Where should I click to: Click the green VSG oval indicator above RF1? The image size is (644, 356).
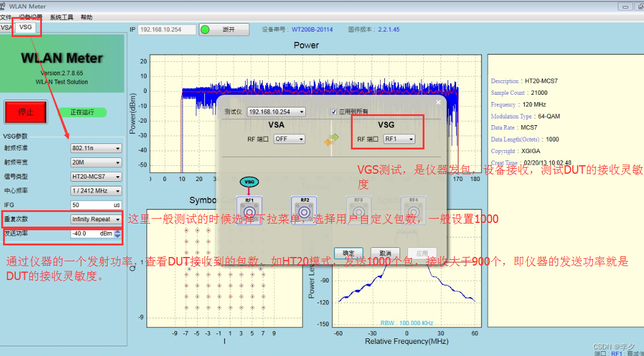click(x=248, y=180)
